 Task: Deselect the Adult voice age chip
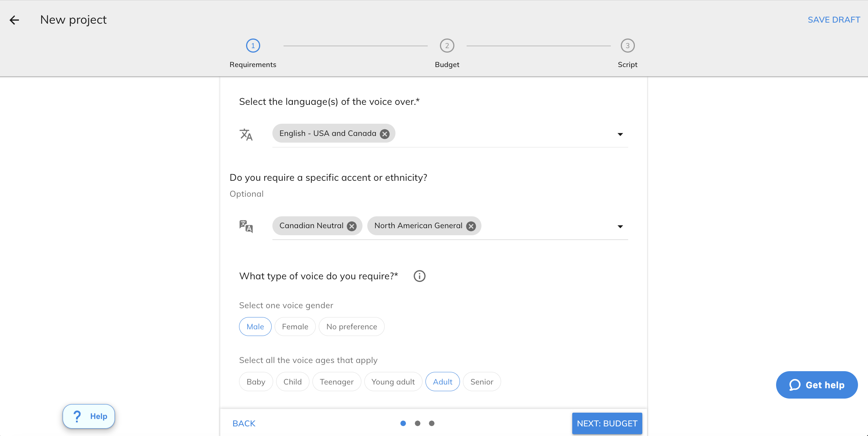(443, 382)
